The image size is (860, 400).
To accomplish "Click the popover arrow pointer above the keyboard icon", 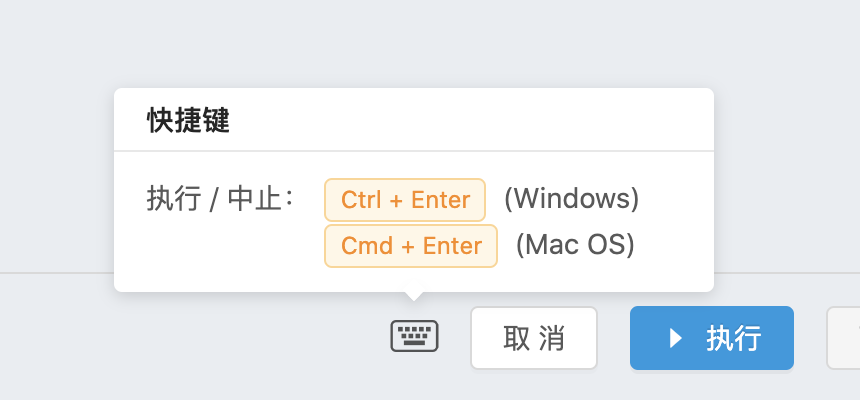I will (414, 296).
